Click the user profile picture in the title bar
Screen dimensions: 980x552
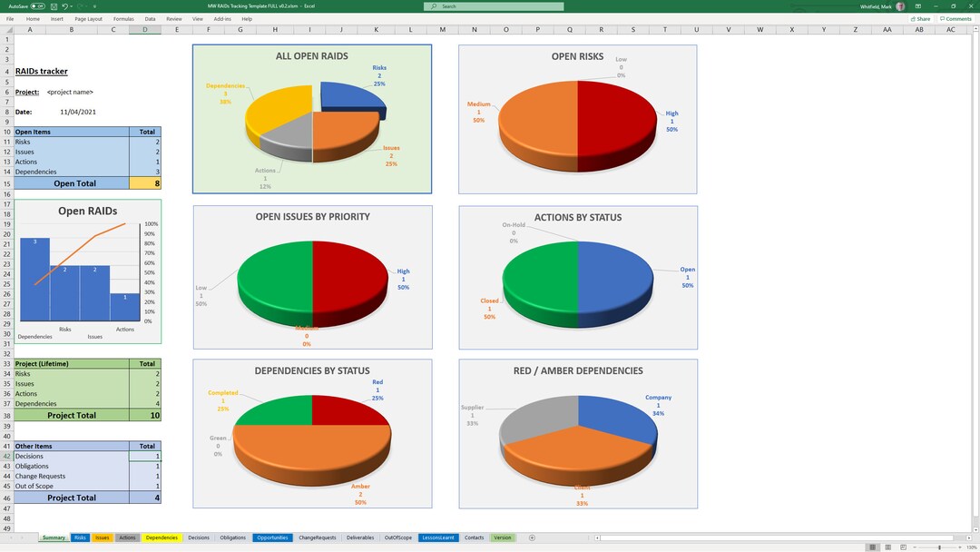(899, 6)
